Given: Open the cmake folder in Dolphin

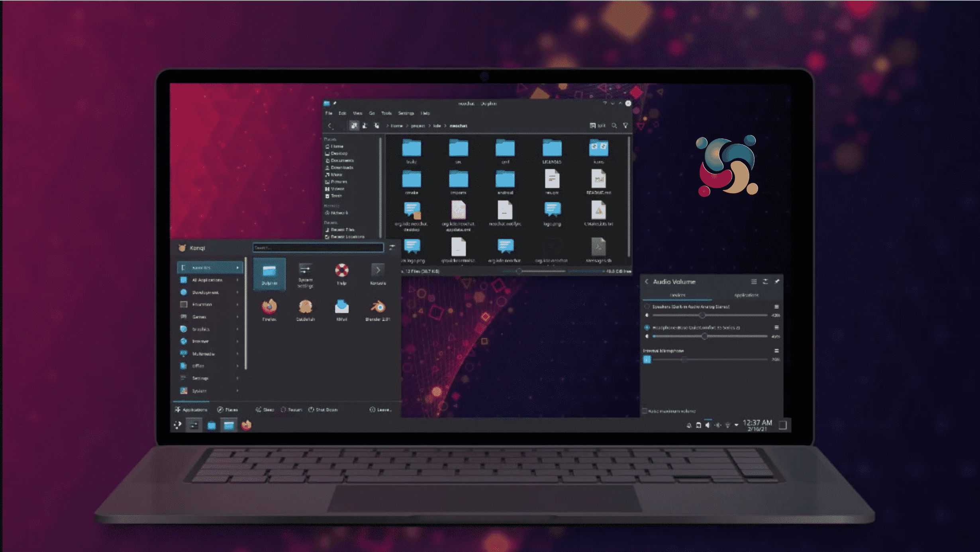Looking at the screenshot, I should tap(412, 182).
